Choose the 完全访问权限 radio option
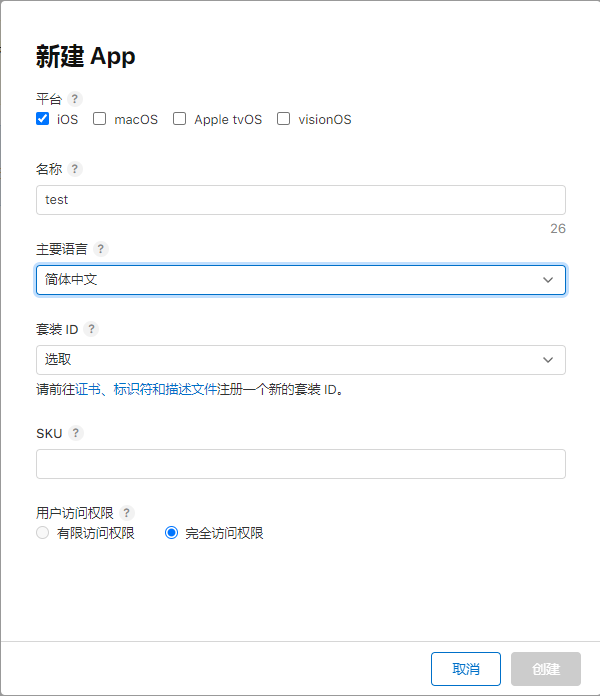Viewport: 600px width, 696px height. (x=171, y=533)
